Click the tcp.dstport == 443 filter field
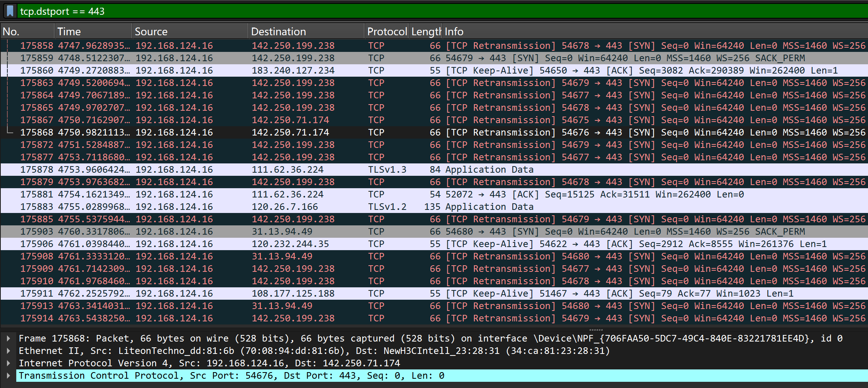 [426, 11]
